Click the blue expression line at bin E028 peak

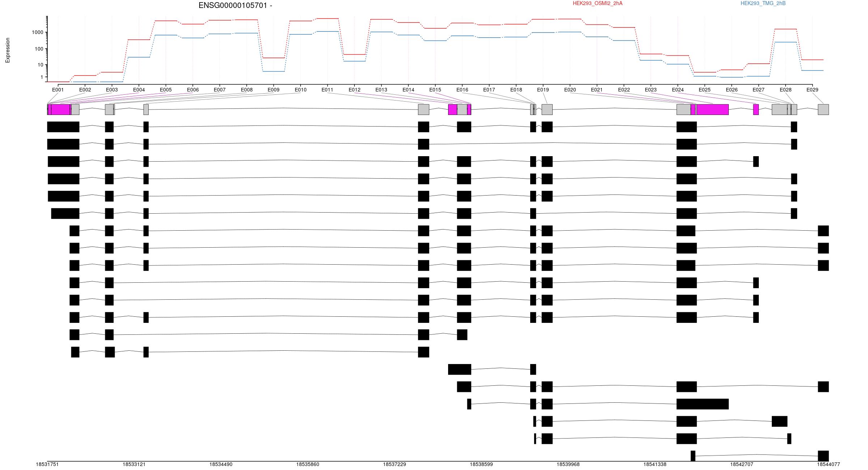click(786, 42)
